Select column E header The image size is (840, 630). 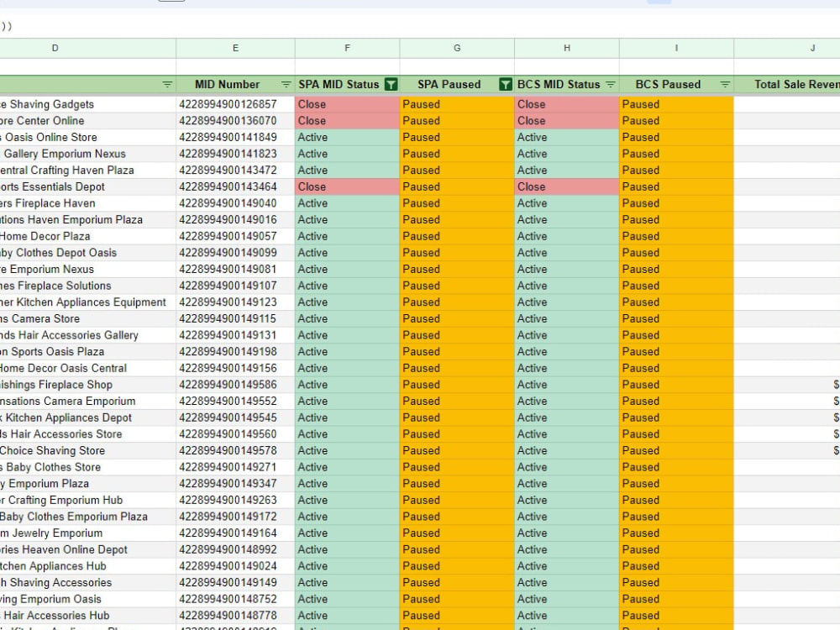click(x=235, y=48)
